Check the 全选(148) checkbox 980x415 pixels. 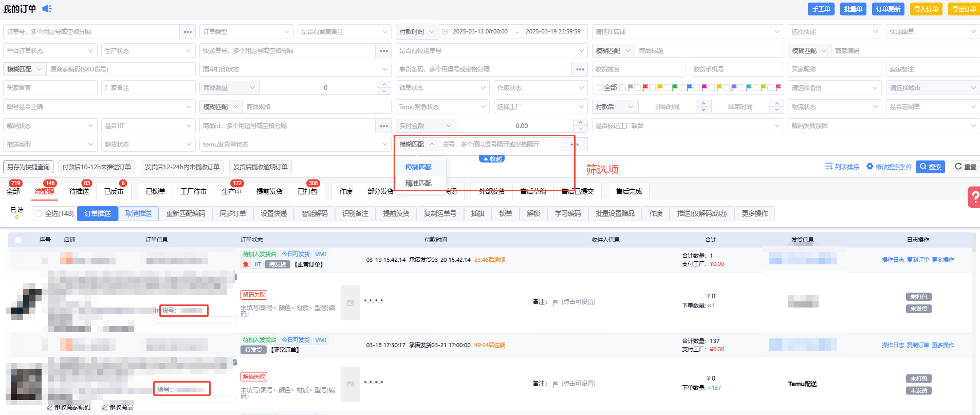coord(38,214)
